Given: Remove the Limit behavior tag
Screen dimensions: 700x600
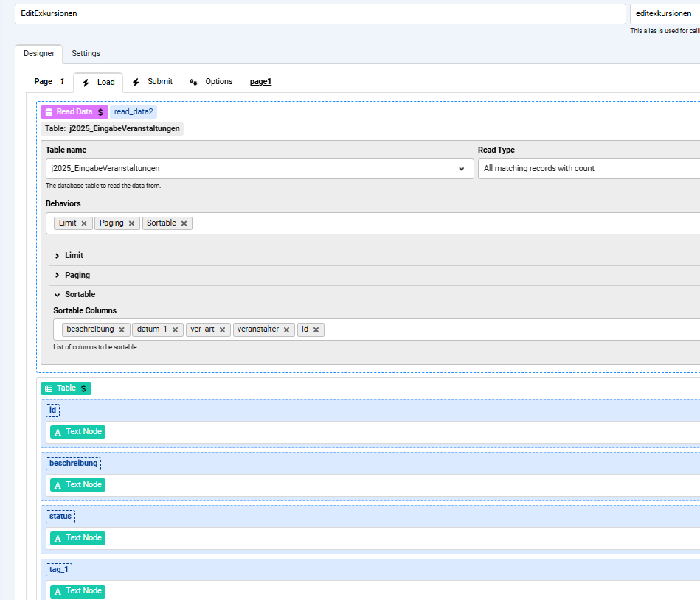Looking at the screenshot, I should (x=84, y=223).
